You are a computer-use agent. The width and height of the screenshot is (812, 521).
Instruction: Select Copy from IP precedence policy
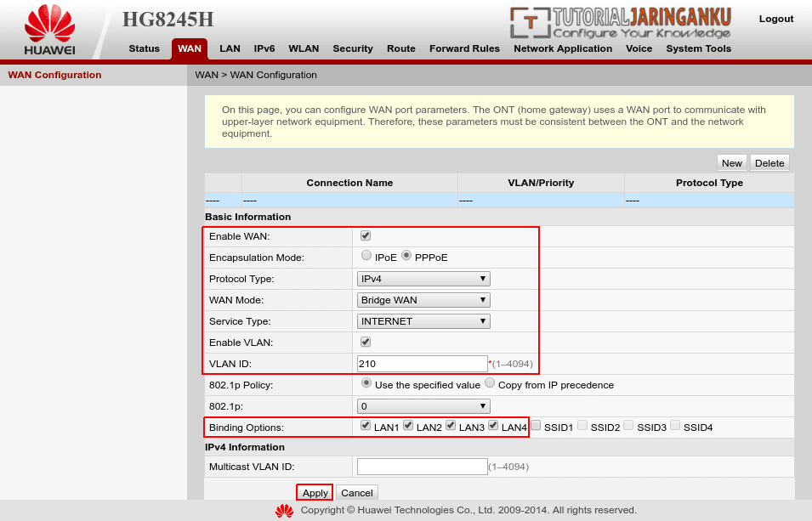(x=489, y=382)
